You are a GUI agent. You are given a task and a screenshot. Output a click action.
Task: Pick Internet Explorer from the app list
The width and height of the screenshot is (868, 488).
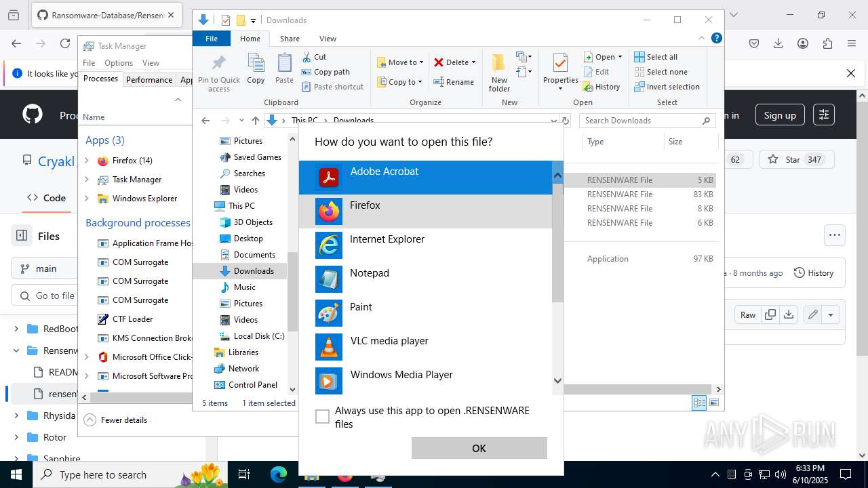coord(426,245)
